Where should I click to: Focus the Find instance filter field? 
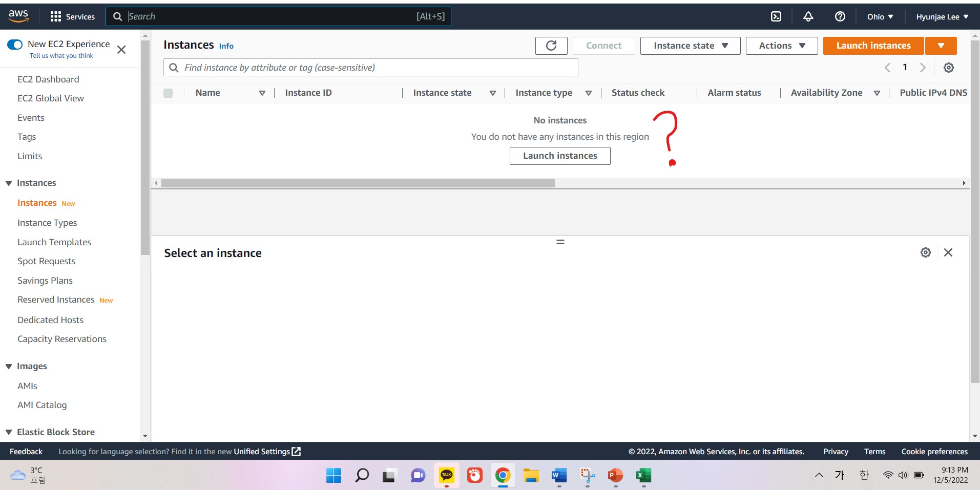(371, 68)
